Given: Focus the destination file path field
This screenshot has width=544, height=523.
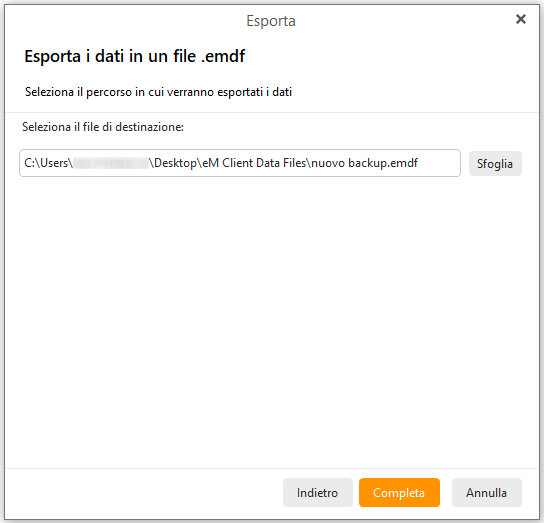Looking at the screenshot, I should pos(240,163).
